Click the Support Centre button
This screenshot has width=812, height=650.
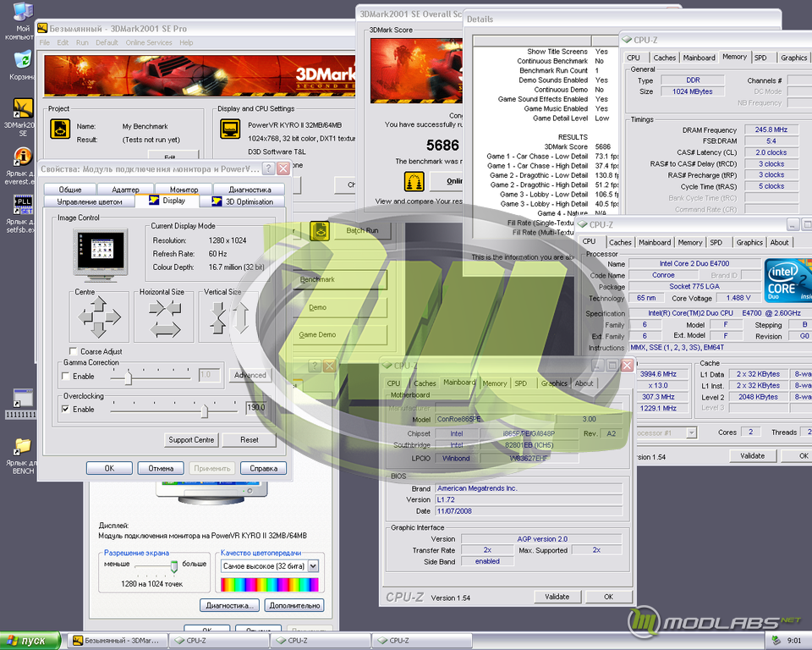(x=191, y=439)
